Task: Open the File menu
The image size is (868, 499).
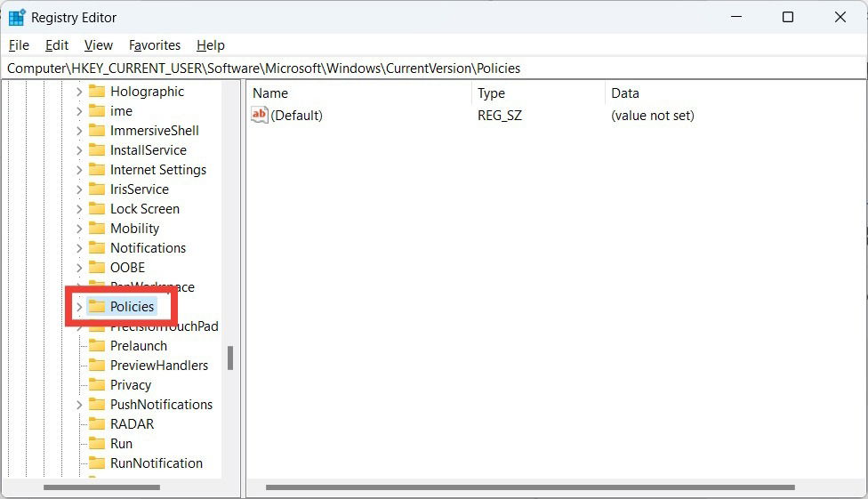Action: (19, 44)
